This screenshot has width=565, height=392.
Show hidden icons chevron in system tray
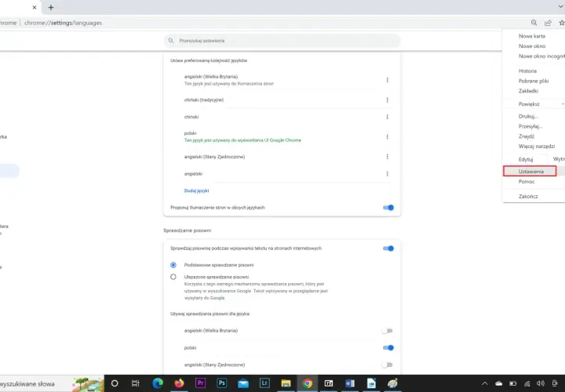click(485, 383)
